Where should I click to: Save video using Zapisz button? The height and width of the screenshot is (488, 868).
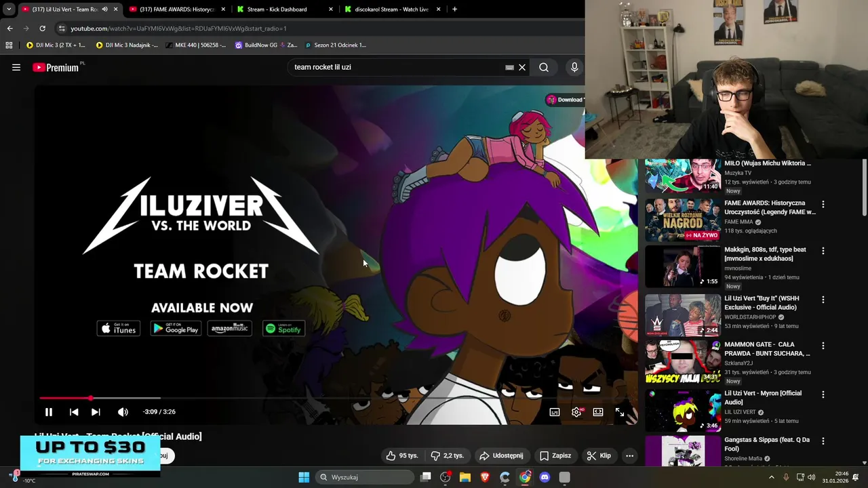[x=555, y=455]
